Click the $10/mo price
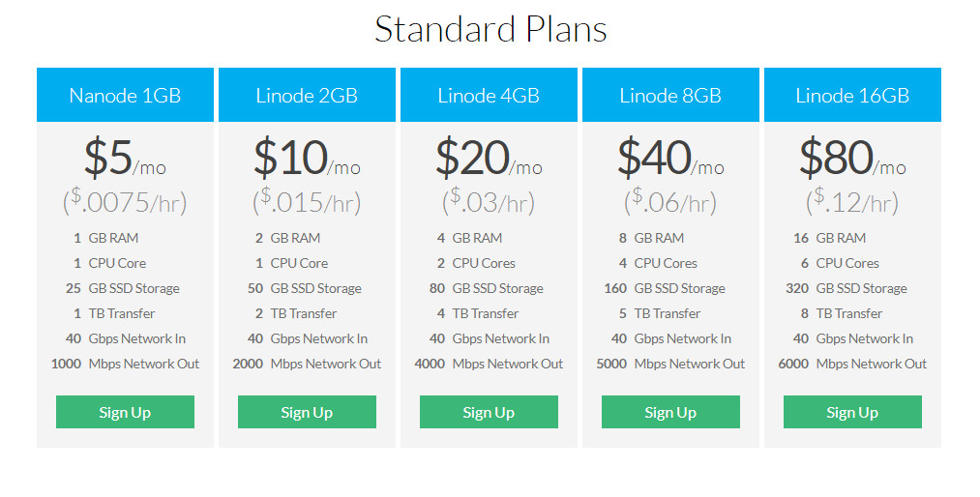The width and height of the screenshot is (980, 497). (307, 158)
